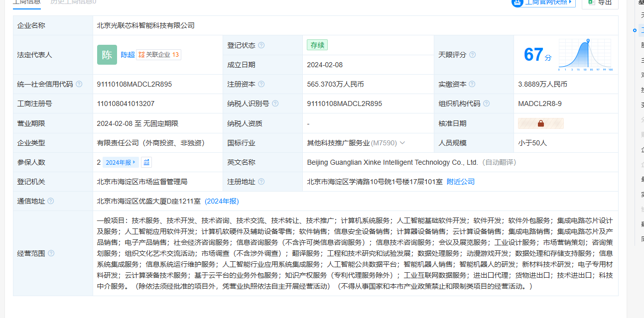The height and width of the screenshot is (318, 644).
Task: Expand the 国标行业 industry chevron
Action: tap(402, 143)
